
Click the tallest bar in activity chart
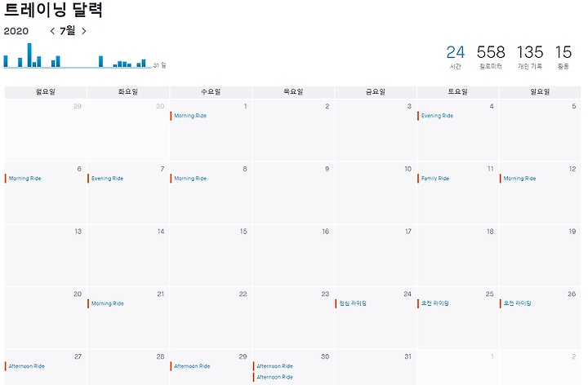[x=29, y=55]
